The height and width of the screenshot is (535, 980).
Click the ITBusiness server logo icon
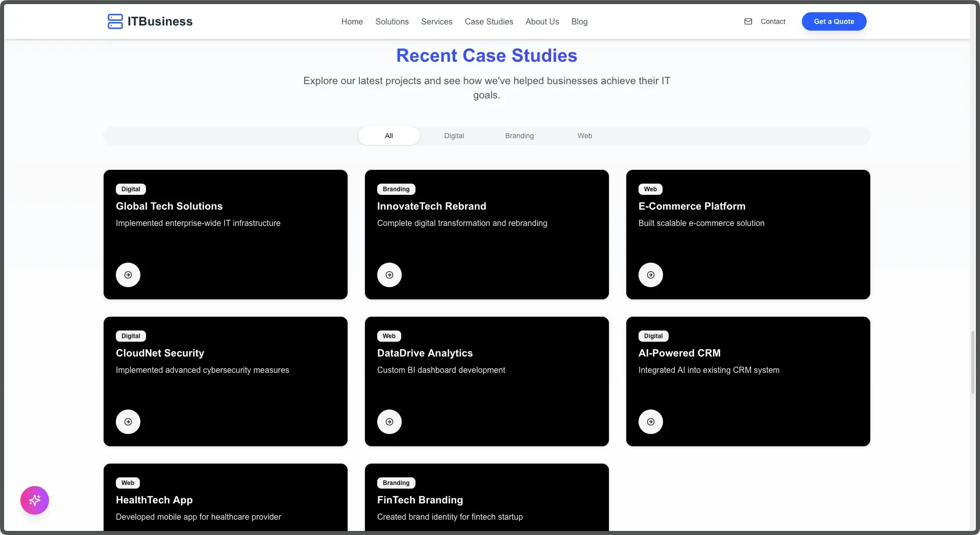click(x=115, y=21)
